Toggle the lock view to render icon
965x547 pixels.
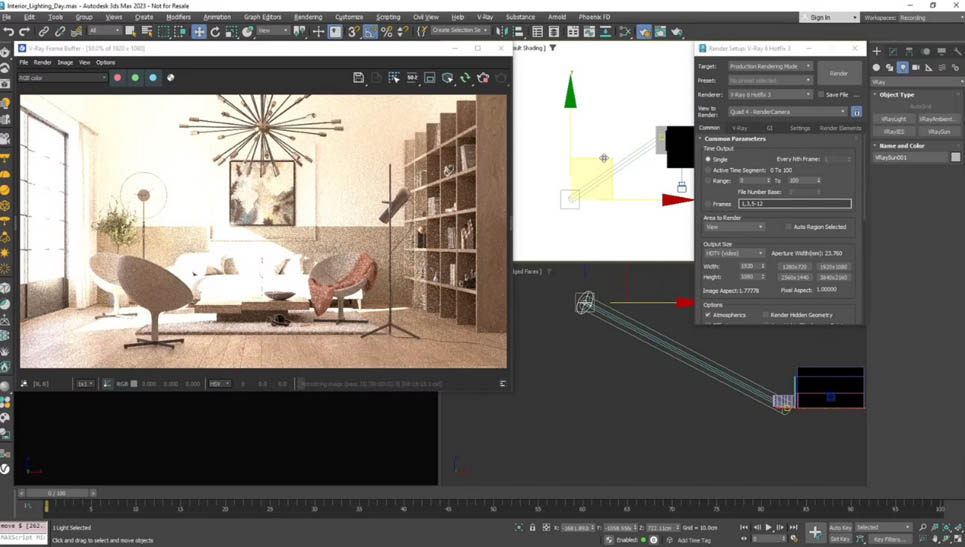coord(856,112)
